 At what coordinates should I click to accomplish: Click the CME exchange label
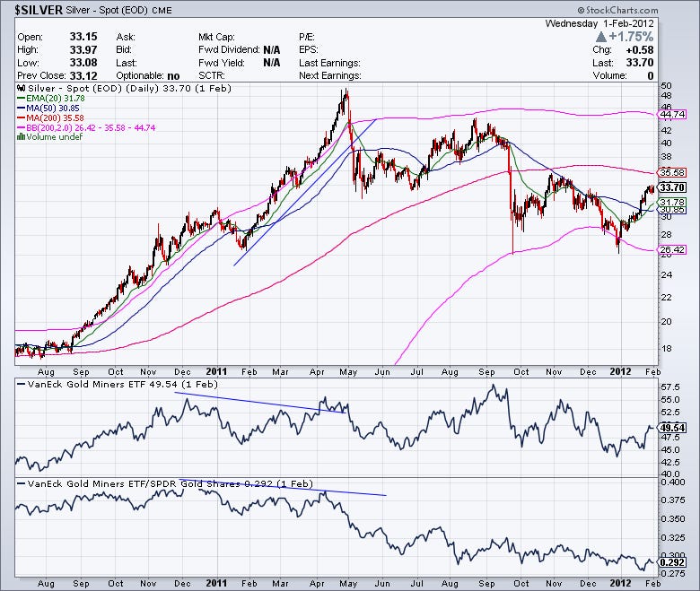162,10
